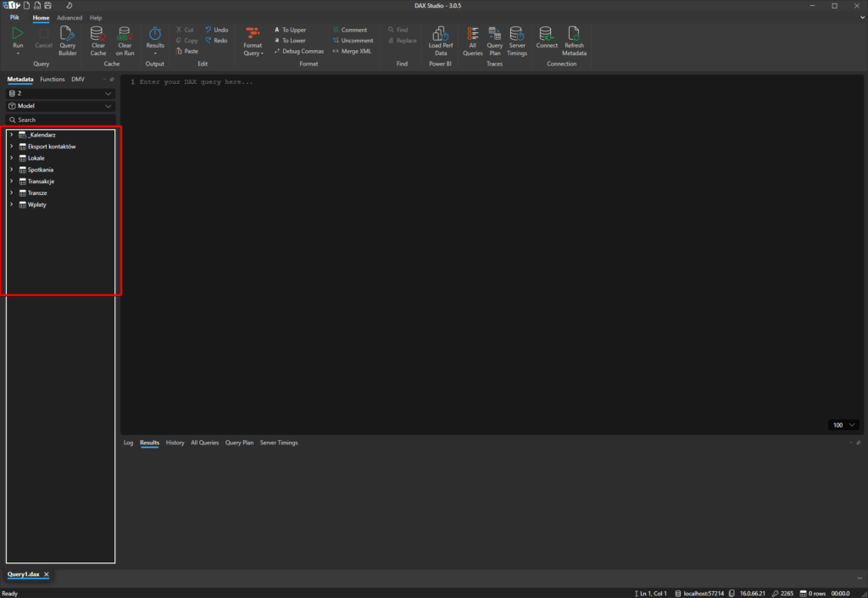Select the Query1.dax document tab
This screenshot has height=598, width=868.
coord(24,574)
